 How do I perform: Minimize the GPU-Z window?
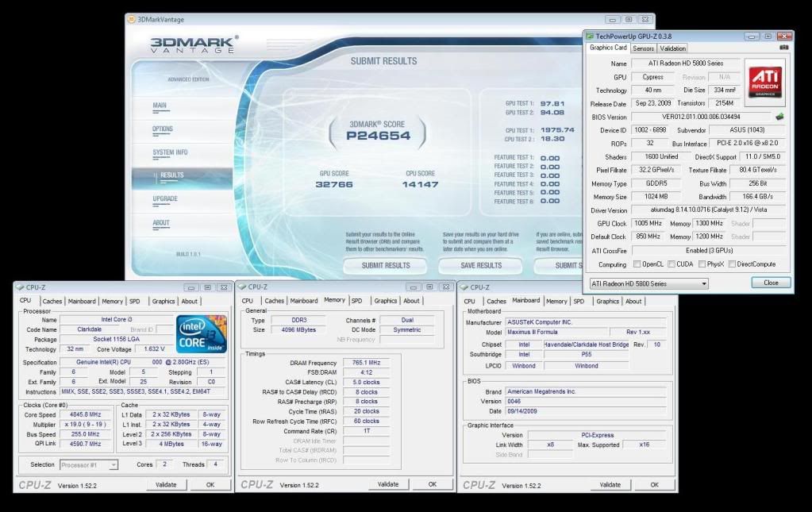pyautogui.click(x=752, y=37)
